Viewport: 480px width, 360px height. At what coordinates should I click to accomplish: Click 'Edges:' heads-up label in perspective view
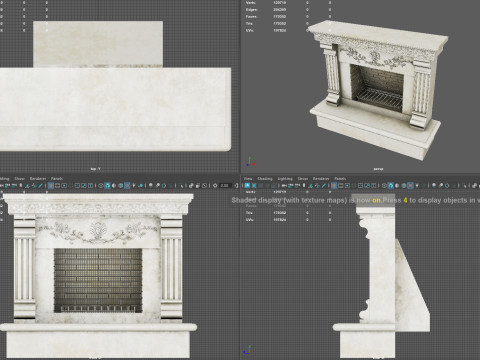[x=251, y=10]
